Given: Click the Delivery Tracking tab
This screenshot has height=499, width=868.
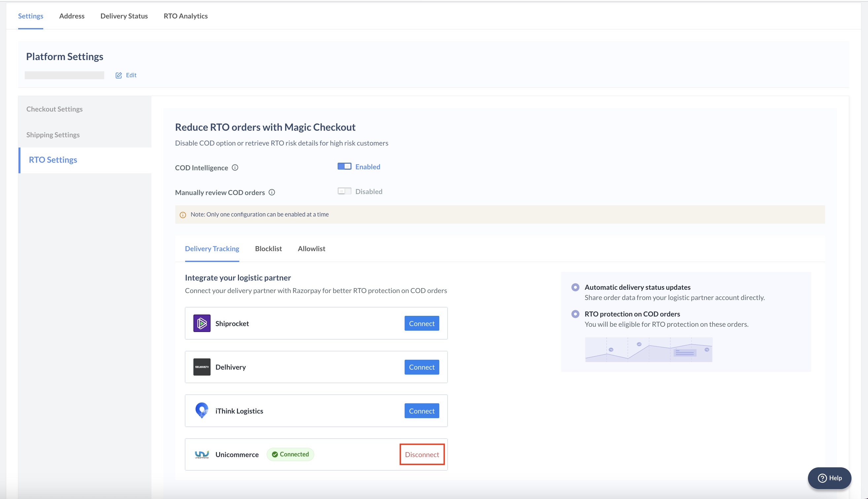Looking at the screenshot, I should (x=212, y=249).
